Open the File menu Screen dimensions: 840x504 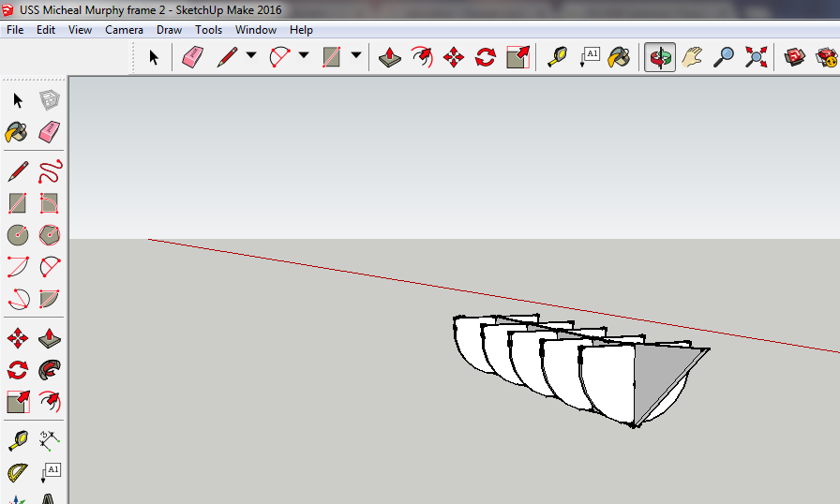(14, 30)
